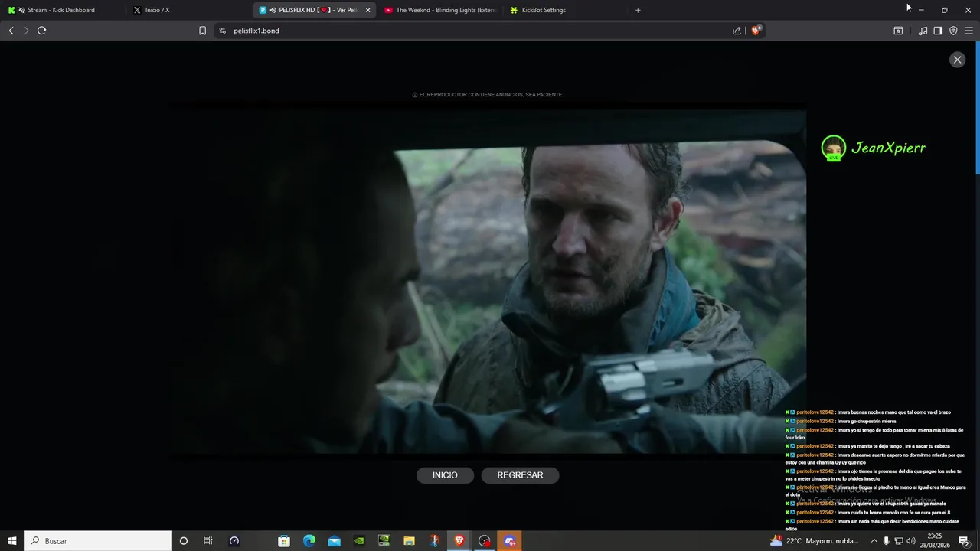Screen dimensions: 980x551
Task: Click the page vertical scrollbar
Action: 977,107
